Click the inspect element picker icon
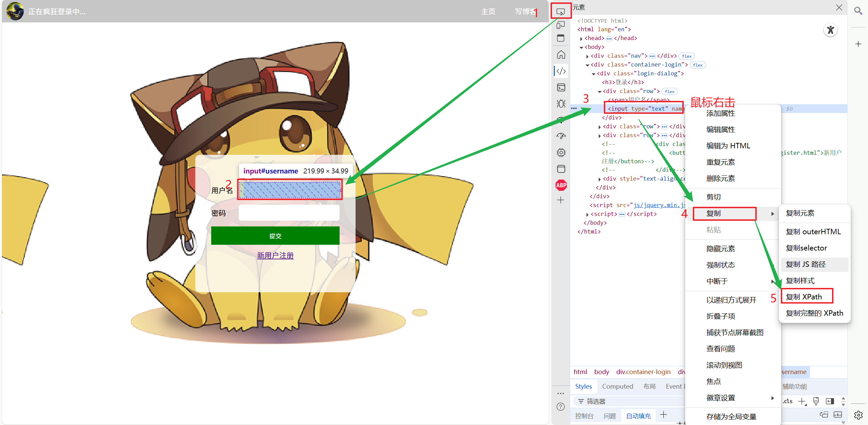This screenshot has width=868, height=425. point(561,12)
